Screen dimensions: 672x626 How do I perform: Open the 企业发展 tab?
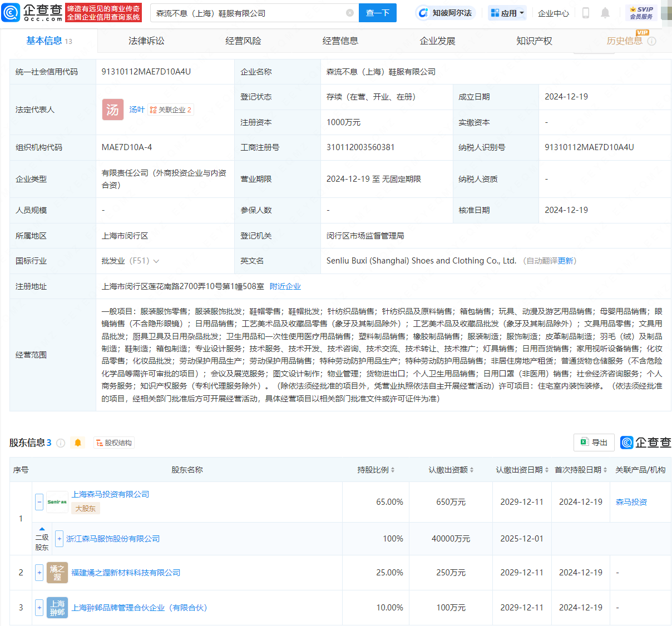pos(437,41)
